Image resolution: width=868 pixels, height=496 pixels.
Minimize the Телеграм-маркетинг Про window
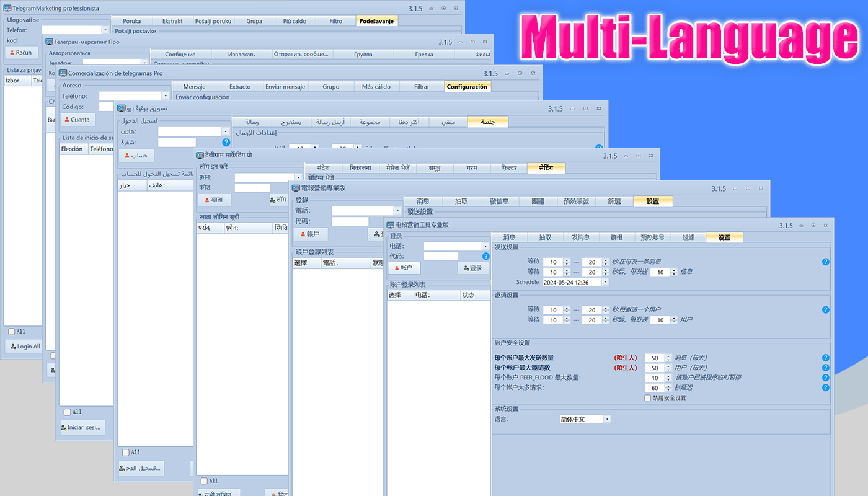tap(461, 42)
